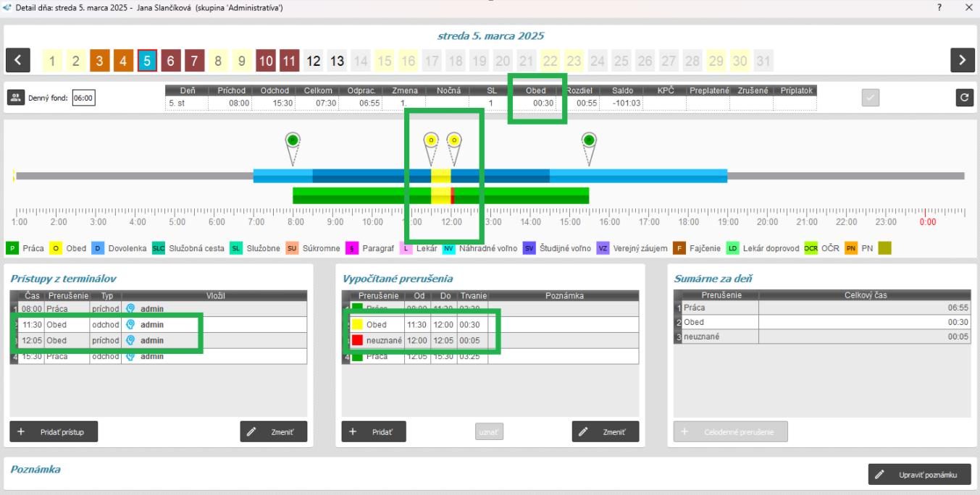Click the Pridať prístup button
980x495 pixels.
coord(54,431)
